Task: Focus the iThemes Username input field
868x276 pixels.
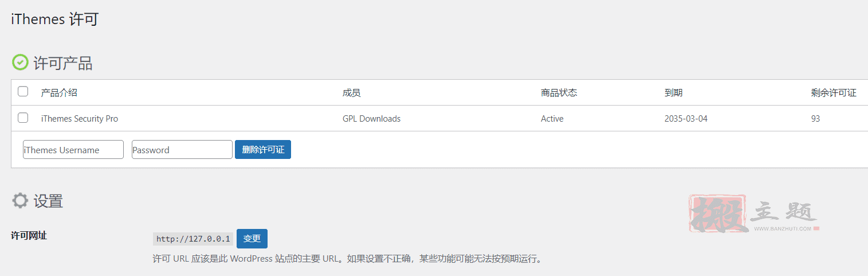Action: (73, 149)
